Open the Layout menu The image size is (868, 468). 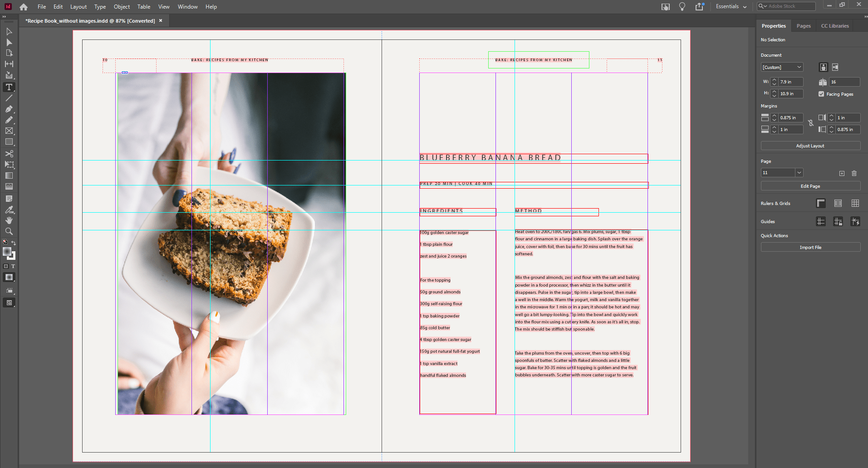point(78,6)
